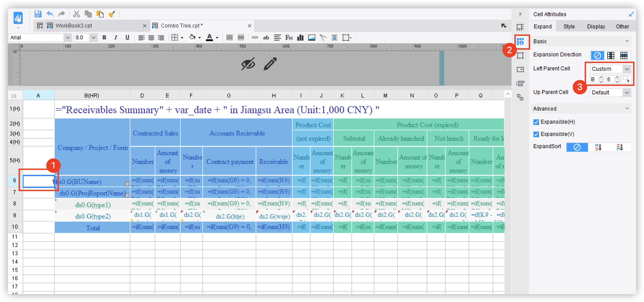Switch to the Style tab in Cell Attributes
Viewport: 644px width, 302px height.
click(569, 26)
